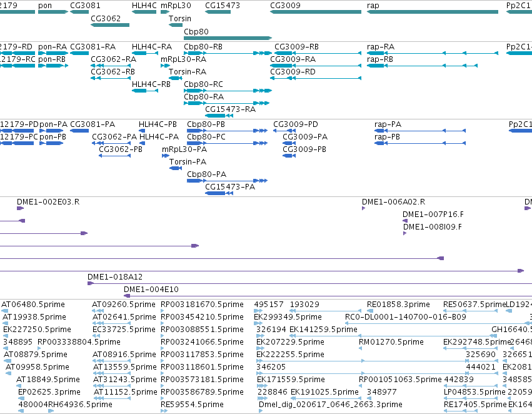The height and width of the screenshot is (414, 532).
Task: Select protein pon-PA
Action: point(53,124)
